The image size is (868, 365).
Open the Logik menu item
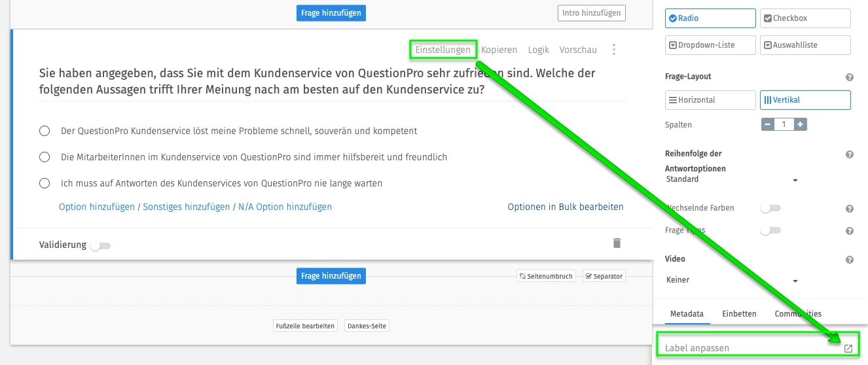tap(538, 50)
